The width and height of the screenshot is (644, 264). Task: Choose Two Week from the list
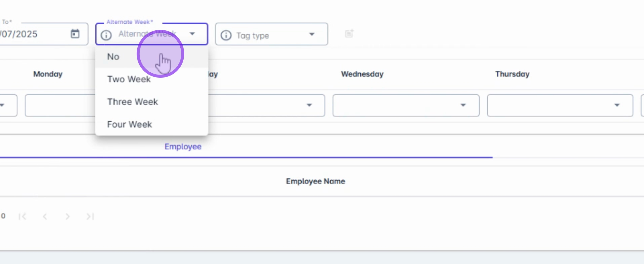[129, 79]
